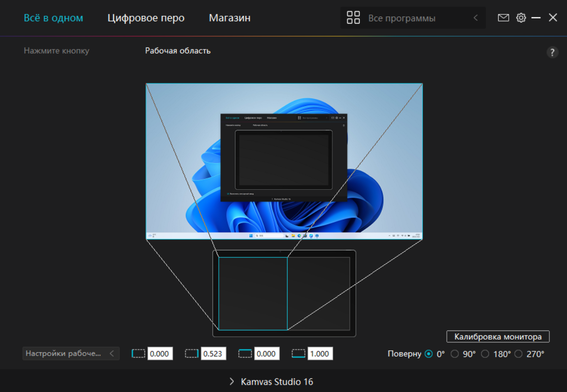Click the all programs grid icon
The image size is (567, 392).
click(353, 18)
